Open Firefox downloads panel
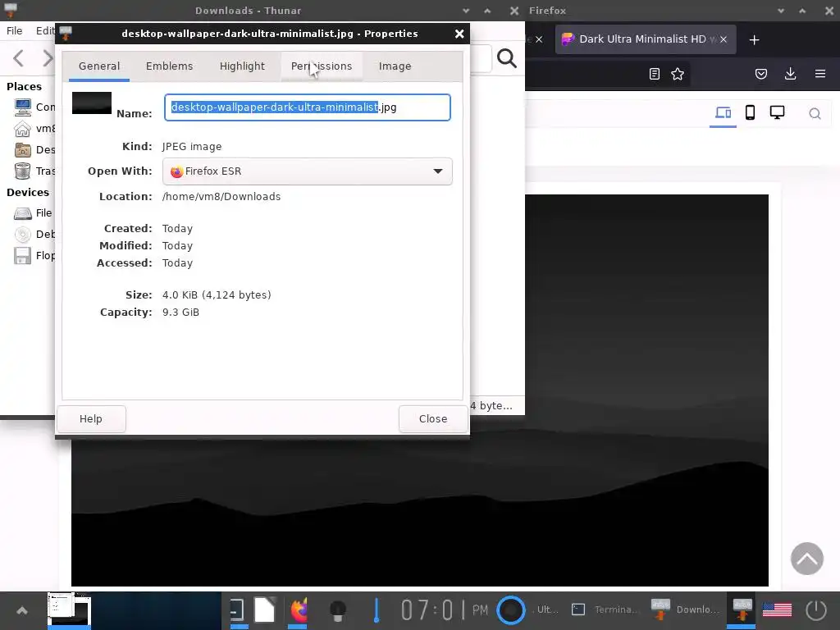 point(790,74)
